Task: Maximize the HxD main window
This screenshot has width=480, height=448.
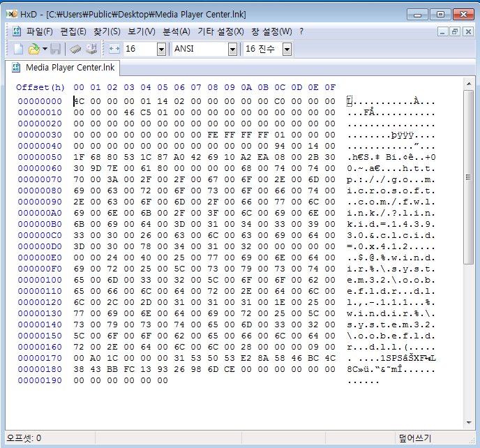Action: pyautogui.click(x=440, y=15)
